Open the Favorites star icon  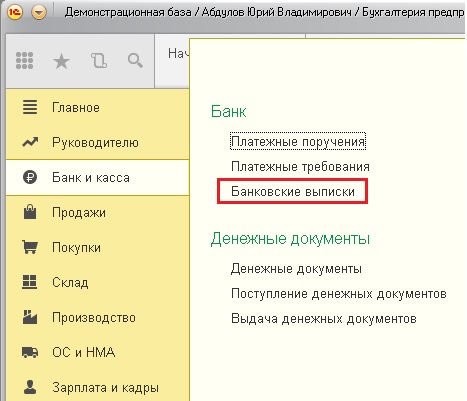[61, 61]
